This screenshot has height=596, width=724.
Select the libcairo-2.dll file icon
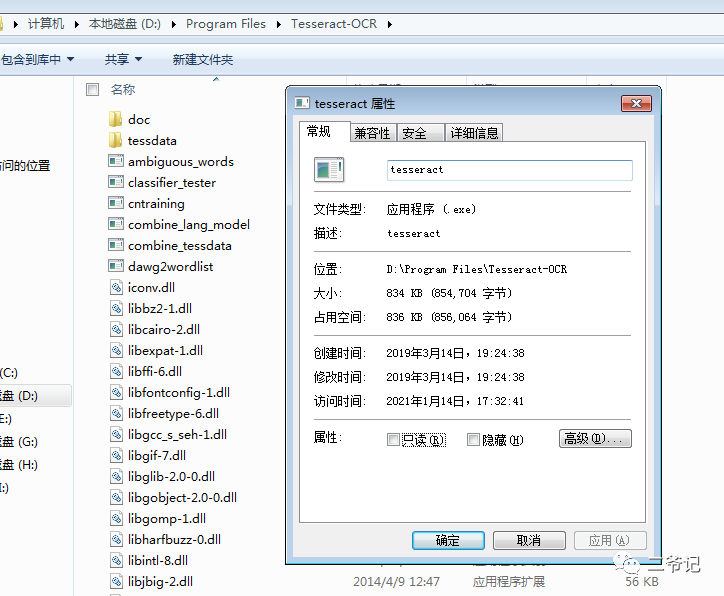coord(116,329)
